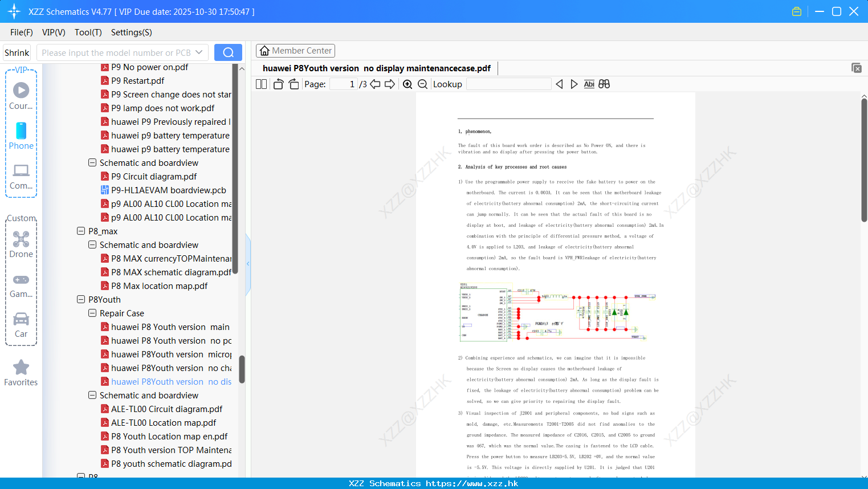Open P8 Max location map.pdf
The height and width of the screenshot is (489, 868).
(154, 286)
